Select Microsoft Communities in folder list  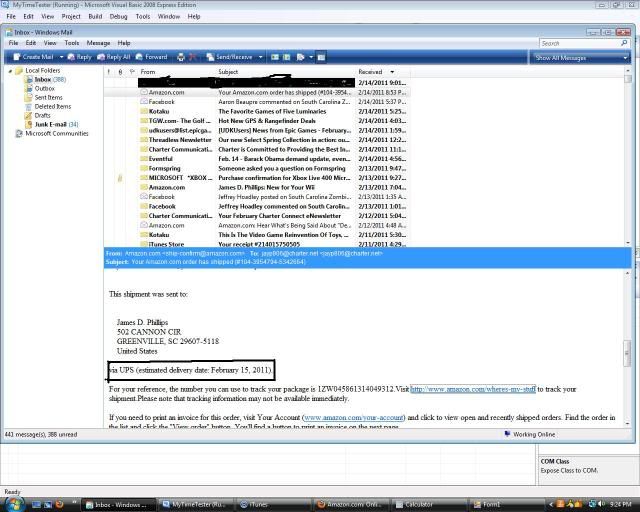point(52,134)
